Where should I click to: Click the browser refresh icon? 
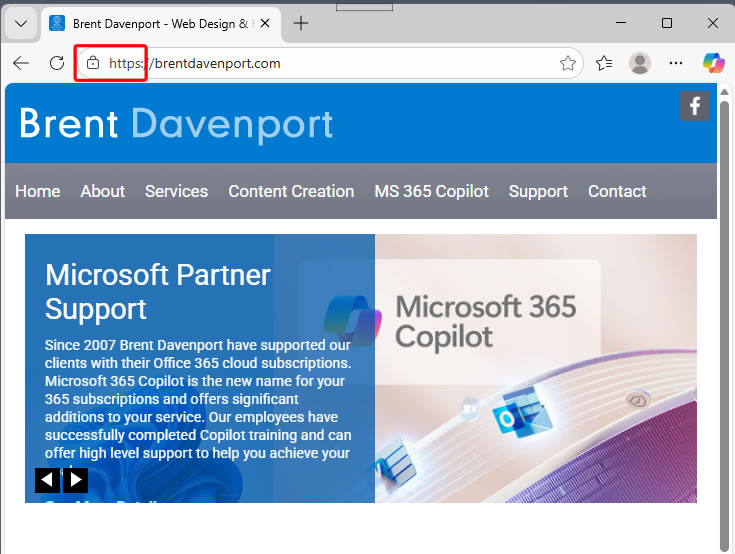tap(57, 63)
